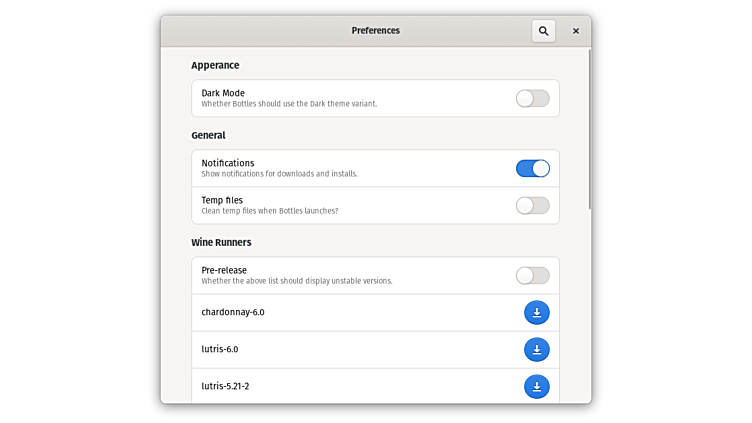Click the Pre-release row title
The width and height of the screenshot is (752, 423).
click(x=224, y=270)
